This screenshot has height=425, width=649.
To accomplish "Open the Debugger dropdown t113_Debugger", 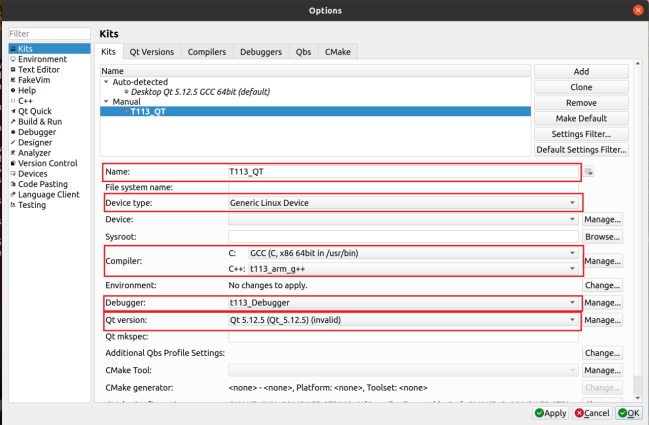I will point(403,303).
